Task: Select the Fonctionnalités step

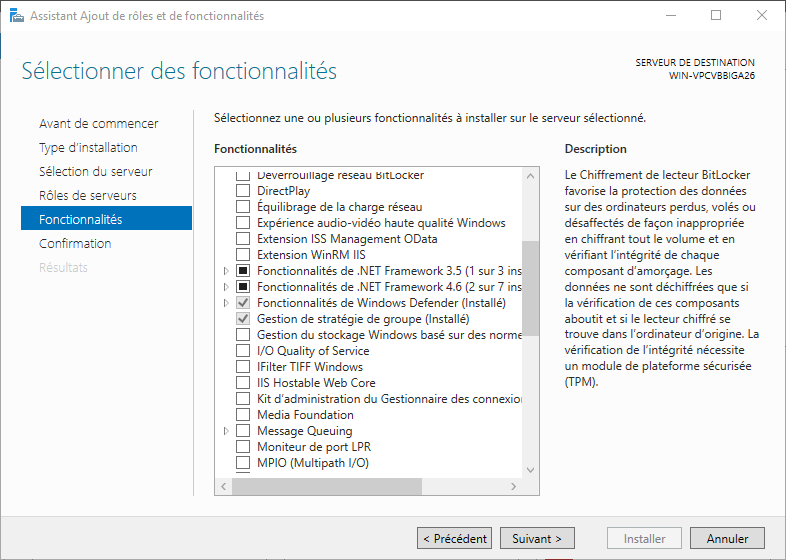Action: (x=106, y=218)
